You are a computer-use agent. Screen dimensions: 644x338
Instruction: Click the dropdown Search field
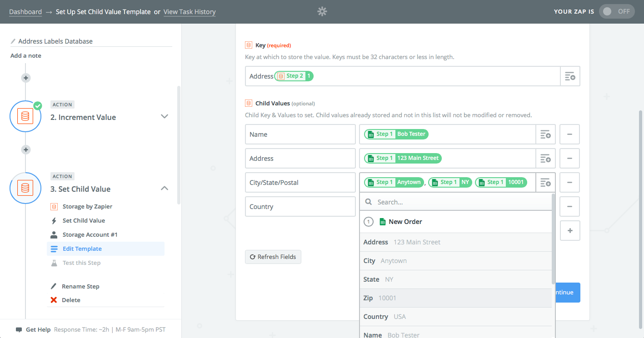(455, 202)
